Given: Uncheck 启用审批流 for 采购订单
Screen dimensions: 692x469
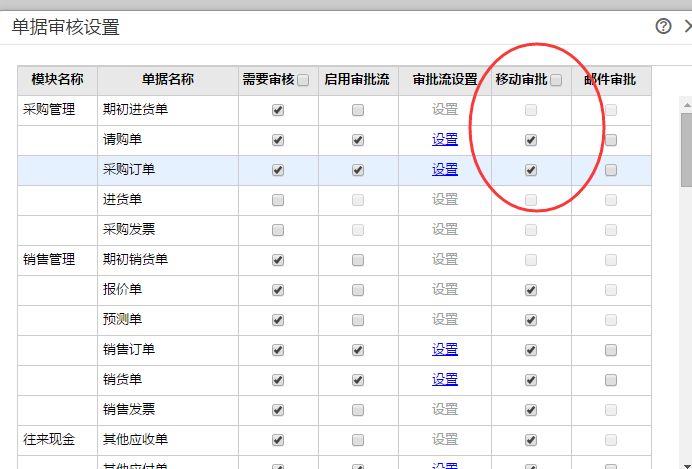Looking at the screenshot, I should click(x=358, y=170).
